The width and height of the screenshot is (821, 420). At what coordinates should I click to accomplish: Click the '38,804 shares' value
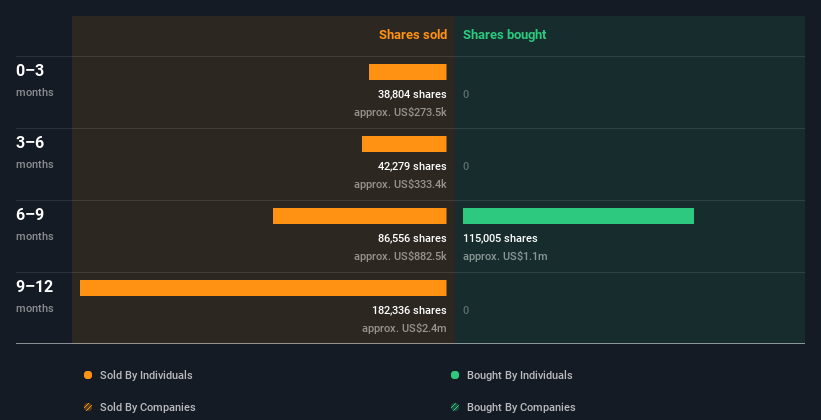pos(412,94)
